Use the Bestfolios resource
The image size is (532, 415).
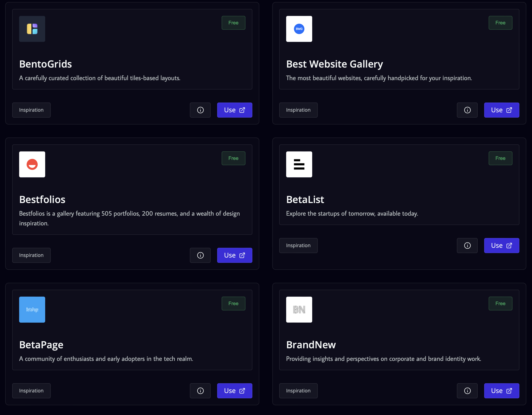(x=235, y=255)
